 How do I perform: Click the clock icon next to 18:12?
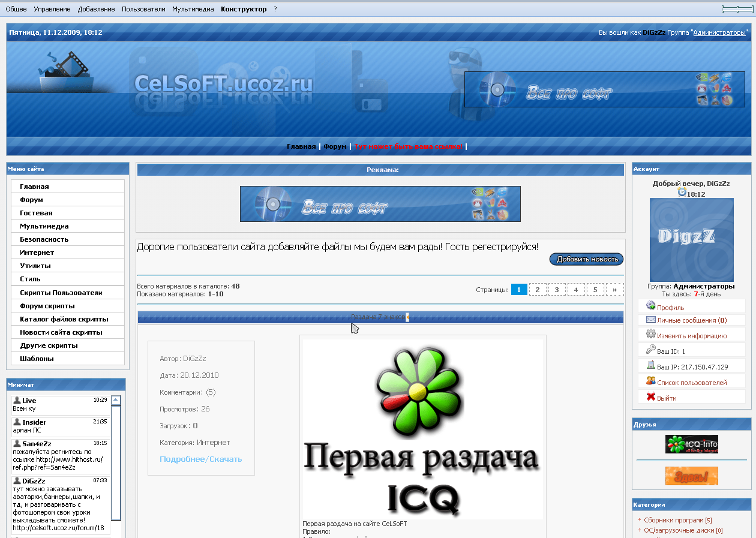coord(682,192)
